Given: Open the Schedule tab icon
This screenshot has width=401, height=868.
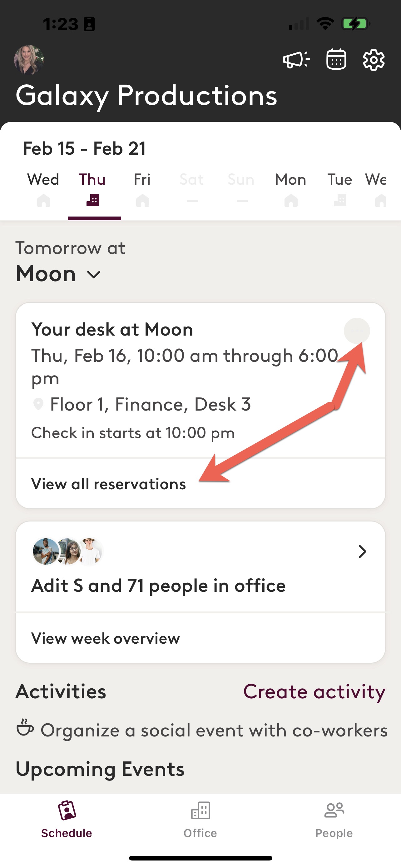Looking at the screenshot, I should [67, 811].
